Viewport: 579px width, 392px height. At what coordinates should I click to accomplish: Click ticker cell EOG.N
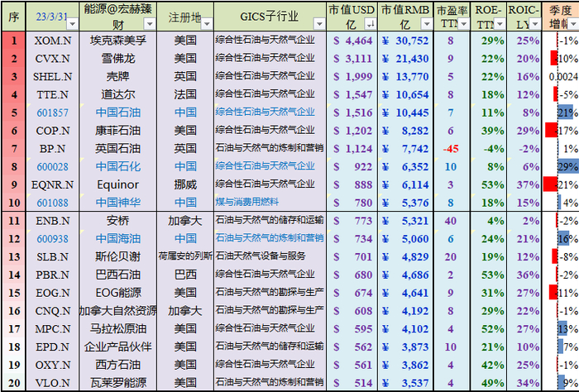click(x=52, y=294)
